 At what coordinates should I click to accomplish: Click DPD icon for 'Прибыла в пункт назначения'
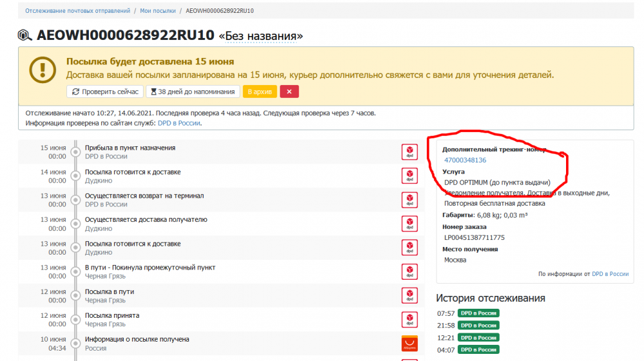tap(409, 152)
